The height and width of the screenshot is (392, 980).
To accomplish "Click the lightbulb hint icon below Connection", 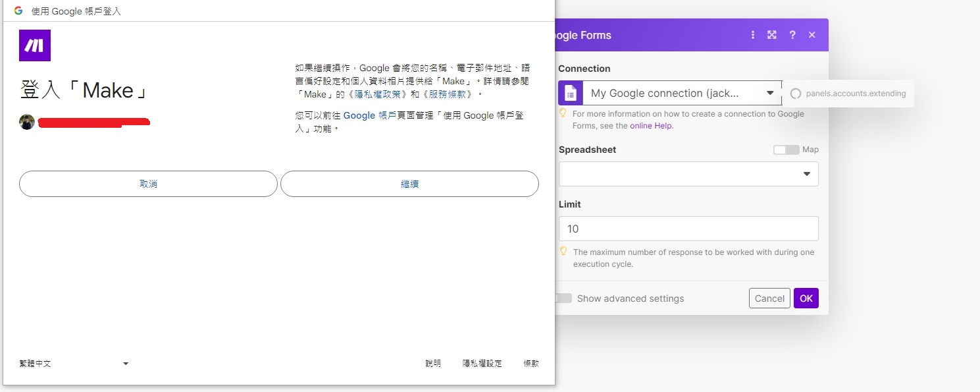I will coord(563,114).
